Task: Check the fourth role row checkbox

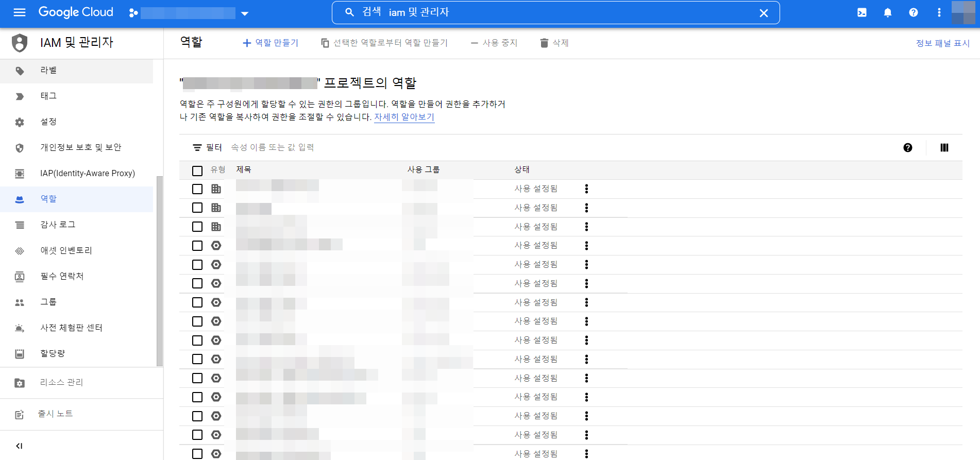Action: pyautogui.click(x=197, y=246)
